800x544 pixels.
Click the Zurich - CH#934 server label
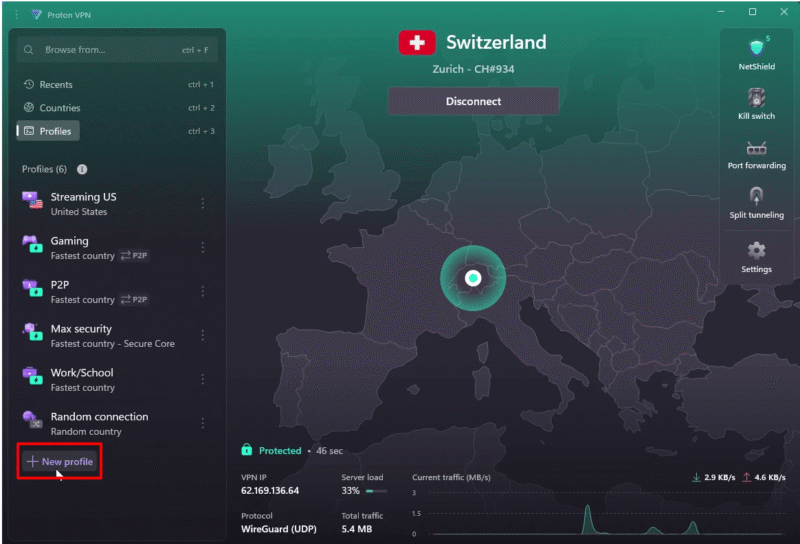click(x=473, y=69)
